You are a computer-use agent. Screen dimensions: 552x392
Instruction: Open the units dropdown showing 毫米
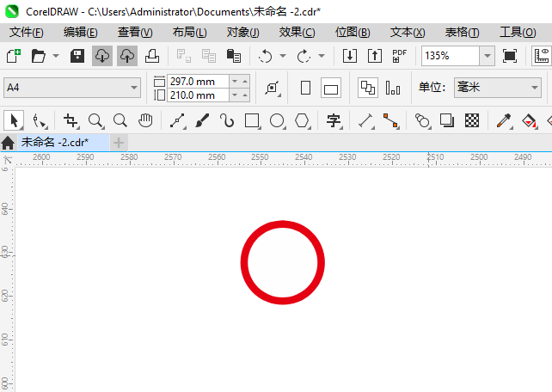tap(498, 88)
